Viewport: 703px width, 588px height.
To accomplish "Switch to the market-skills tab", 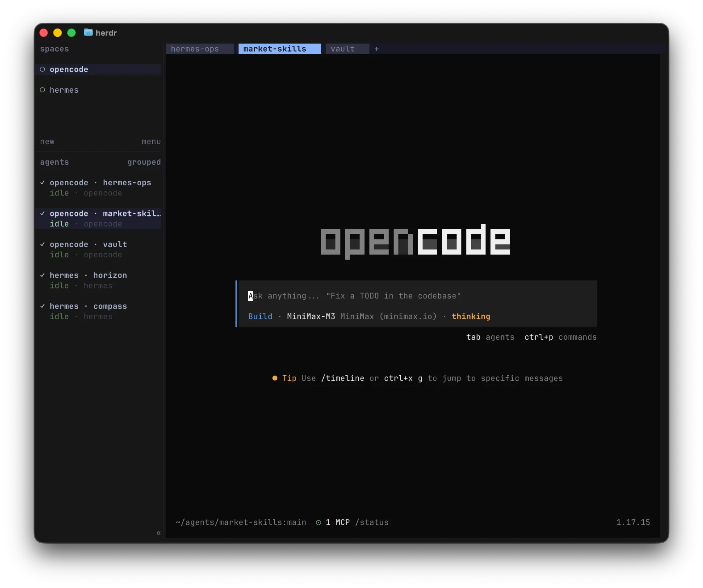I will tap(279, 49).
